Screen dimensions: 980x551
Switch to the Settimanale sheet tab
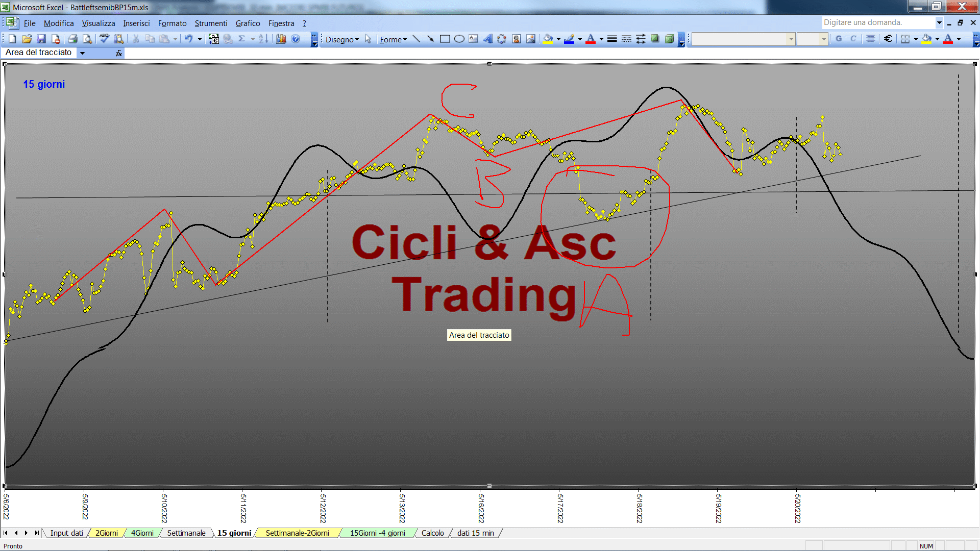pos(186,533)
